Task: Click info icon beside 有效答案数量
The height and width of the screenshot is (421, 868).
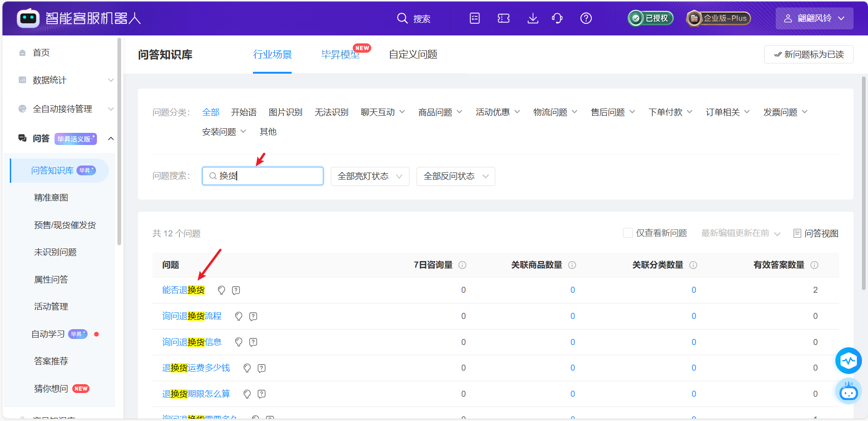Action: (x=814, y=265)
